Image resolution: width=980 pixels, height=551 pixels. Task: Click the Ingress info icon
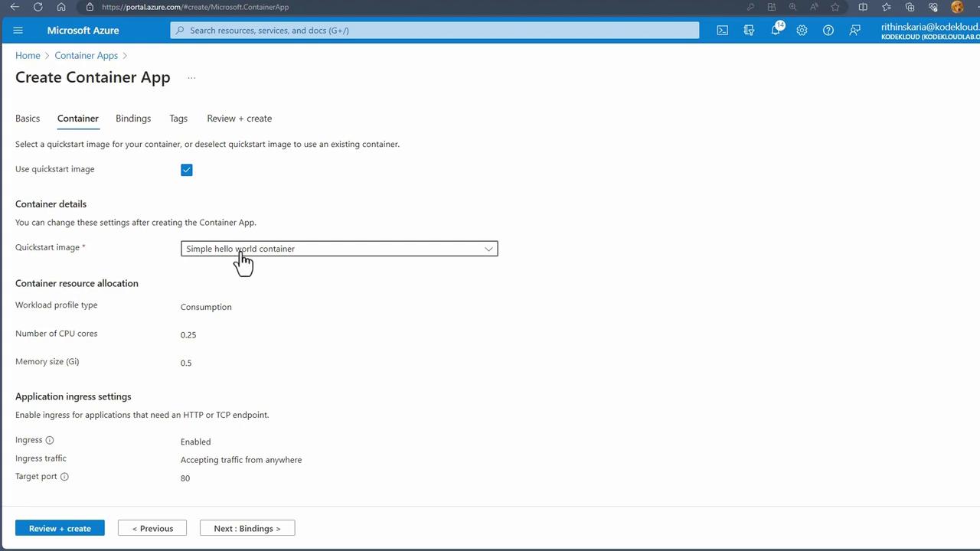click(x=50, y=440)
